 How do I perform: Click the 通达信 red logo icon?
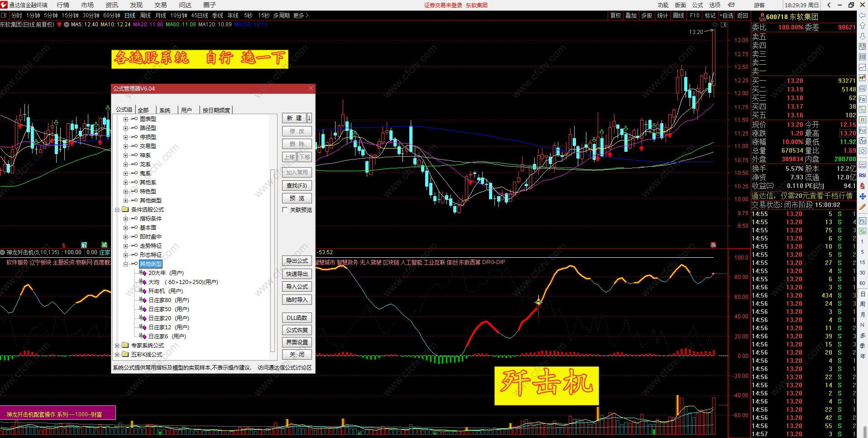(4, 5)
